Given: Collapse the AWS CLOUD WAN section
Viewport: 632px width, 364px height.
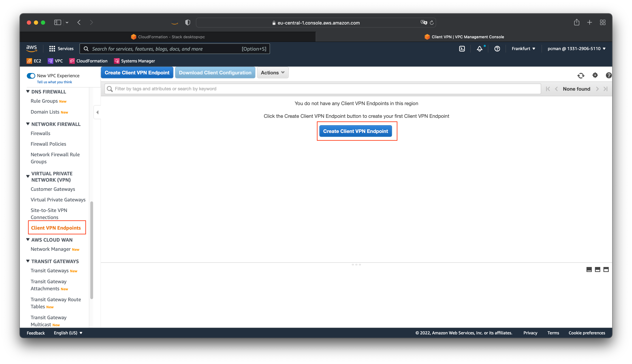Looking at the screenshot, I should pyautogui.click(x=28, y=239).
